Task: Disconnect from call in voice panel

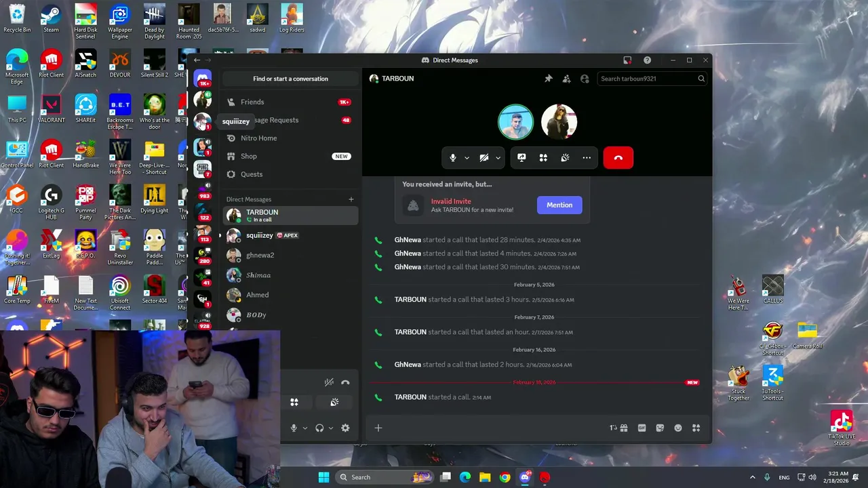Action: (x=345, y=382)
